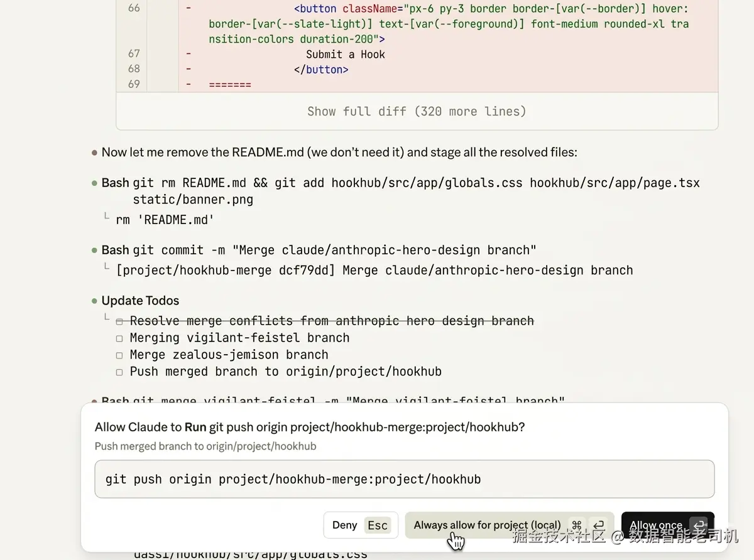
Task: Click the commit output dcf79dd line
Action: 374,270
